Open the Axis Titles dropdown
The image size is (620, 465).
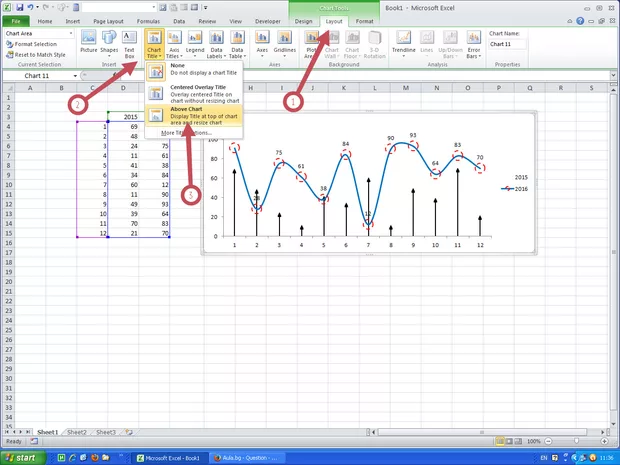(x=174, y=44)
